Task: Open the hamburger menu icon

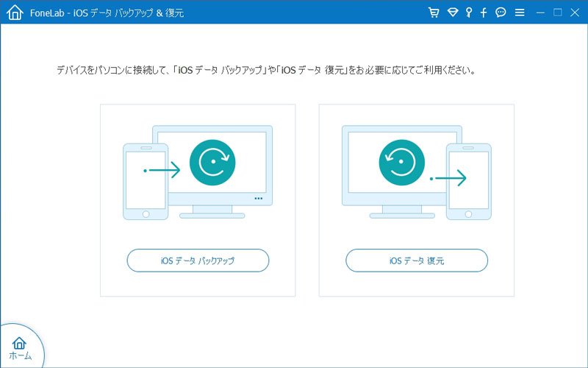Action: [x=520, y=13]
